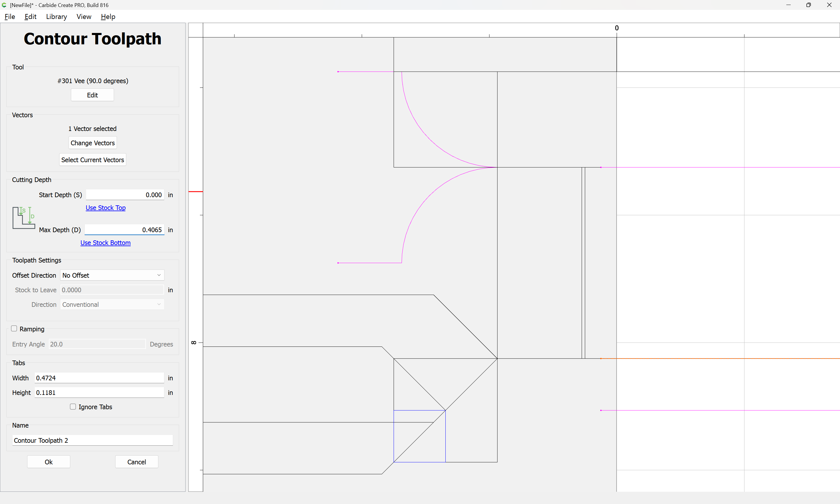Click the Stock to Leave field
Viewport: 840px width, 504px height.
tap(112, 290)
